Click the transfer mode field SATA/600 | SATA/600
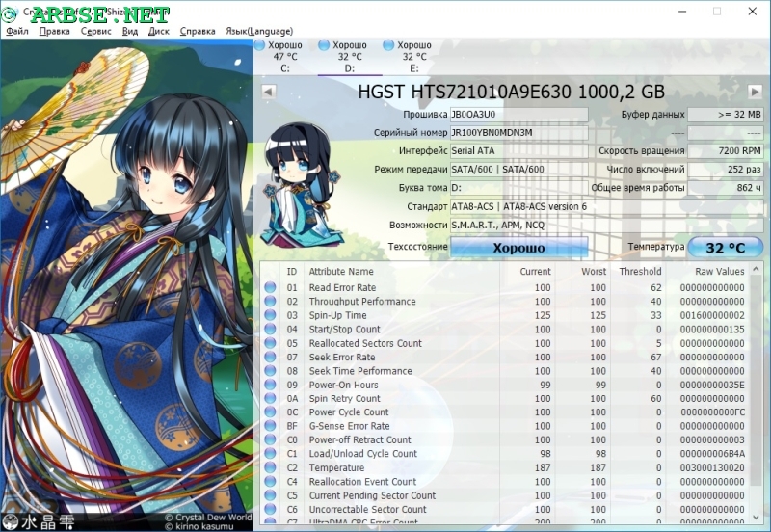 pyautogui.click(x=519, y=169)
